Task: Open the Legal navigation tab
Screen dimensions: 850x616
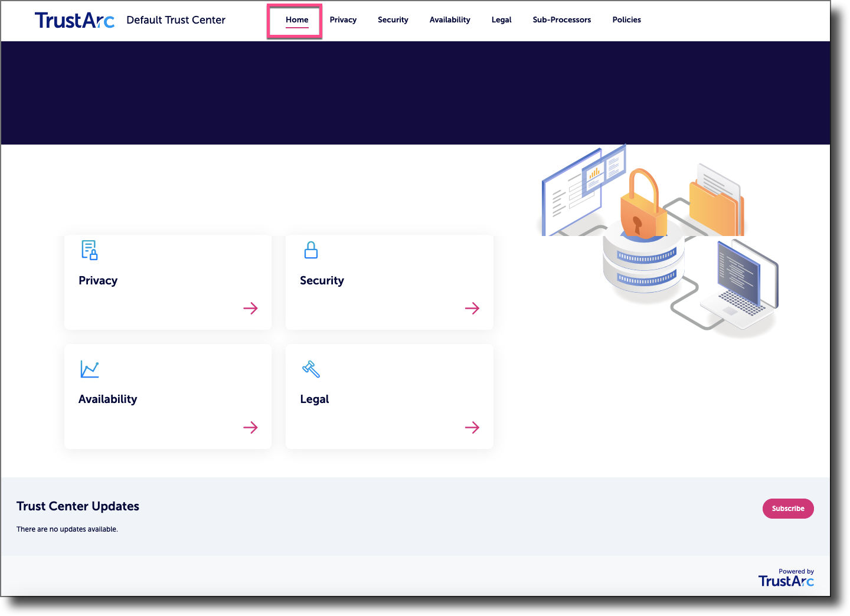Action: click(x=502, y=20)
